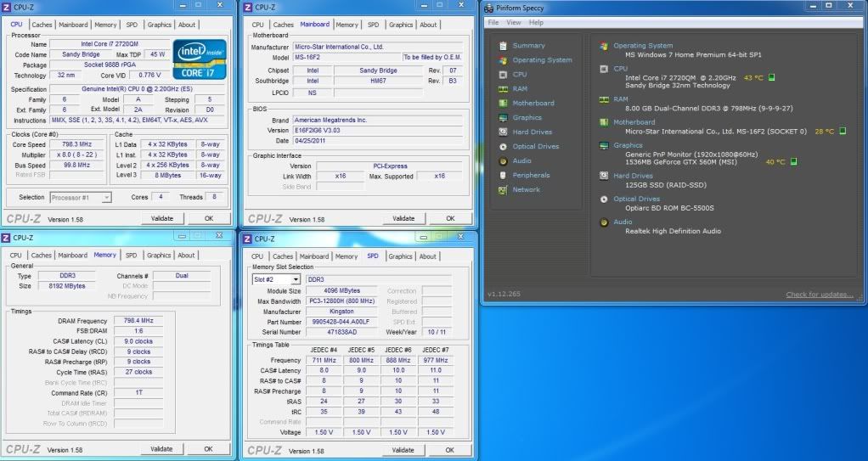
Task: Click the CPU chip icon in Speccy sidebar
Action: tap(503, 74)
